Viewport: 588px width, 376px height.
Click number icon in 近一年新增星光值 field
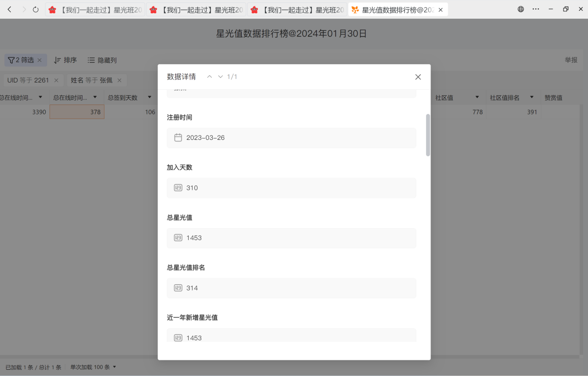178,338
